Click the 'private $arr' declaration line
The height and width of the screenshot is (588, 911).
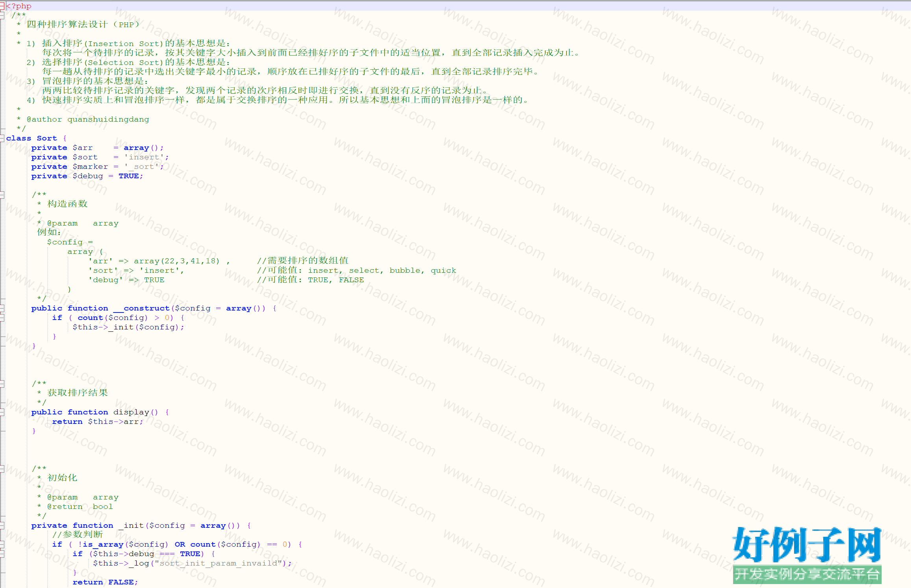pos(97,148)
